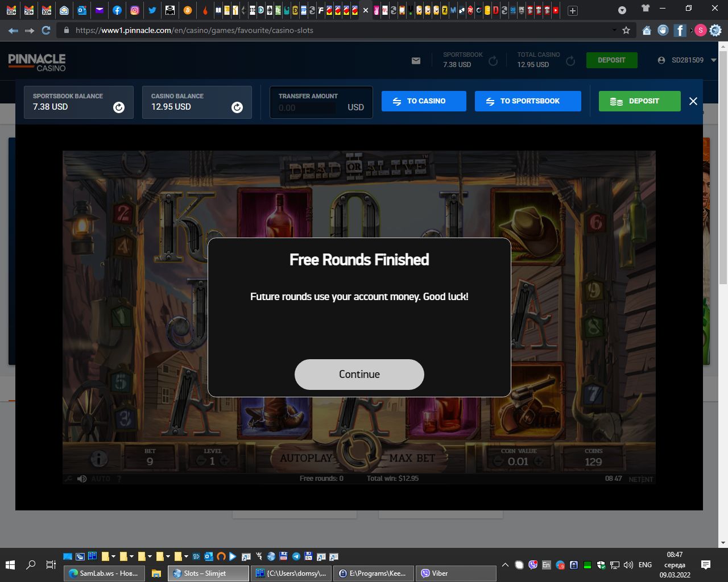
Task: Click the AUTOPLAY button in the slot
Action: point(305,458)
